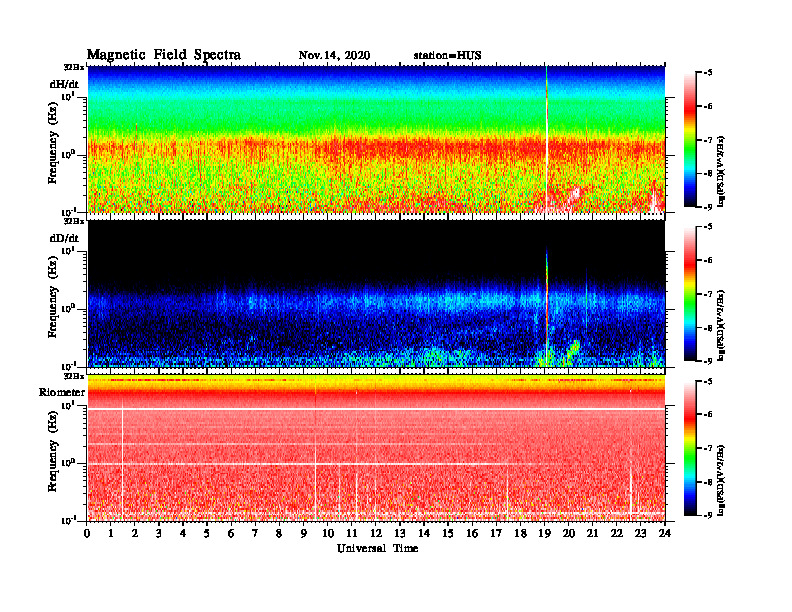792x612 pixels.
Task: Click the -7 value on dD/dt colorbar
Action: point(708,294)
